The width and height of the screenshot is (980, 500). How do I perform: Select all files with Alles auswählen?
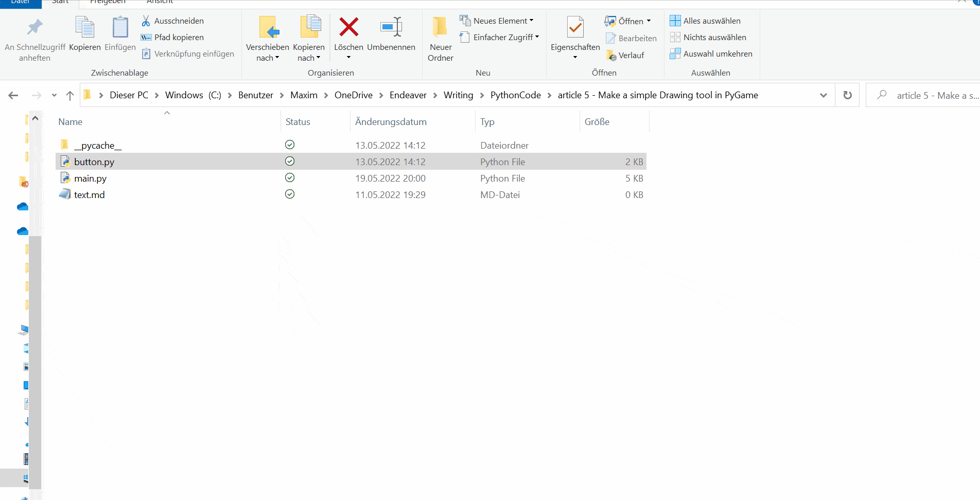pyautogui.click(x=706, y=21)
